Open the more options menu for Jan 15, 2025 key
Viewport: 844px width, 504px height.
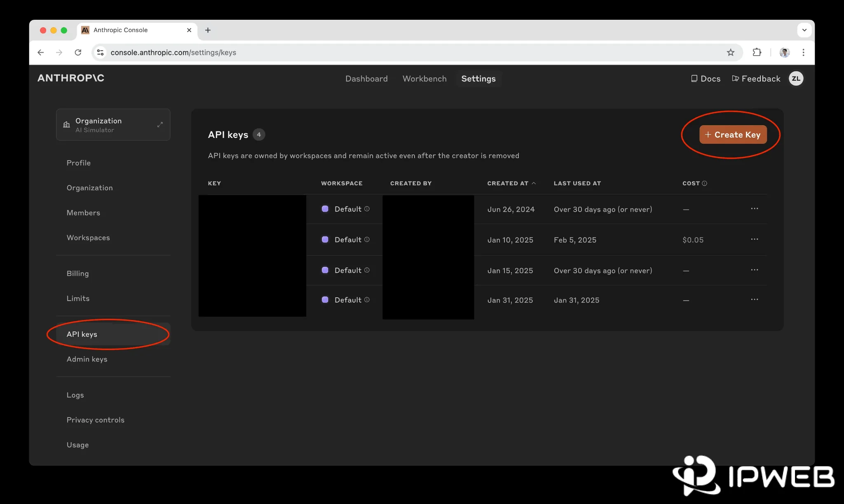coord(754,270)
